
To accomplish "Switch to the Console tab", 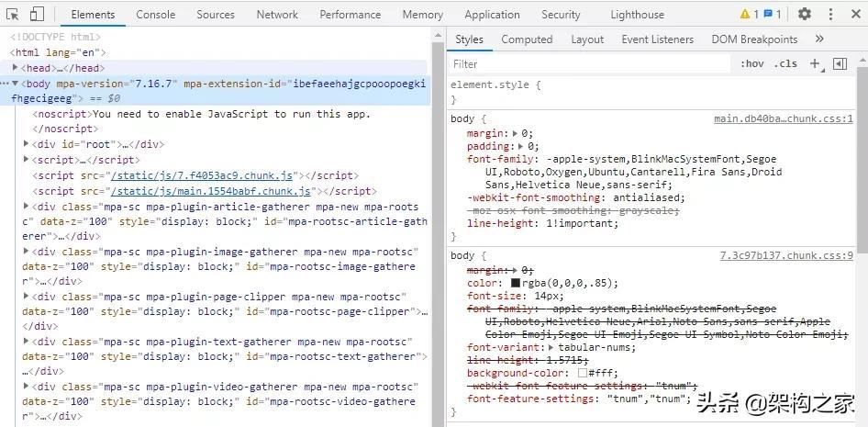I will [156, 14].
